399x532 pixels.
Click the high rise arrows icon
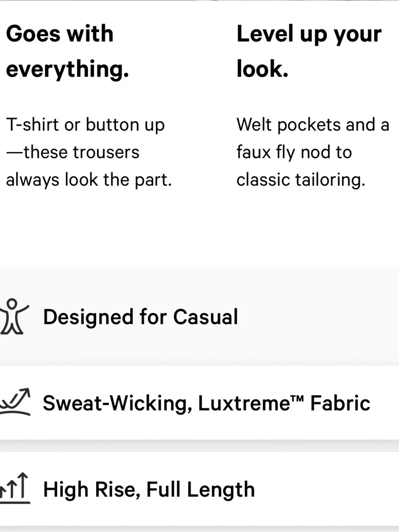(x=15, y=488)
